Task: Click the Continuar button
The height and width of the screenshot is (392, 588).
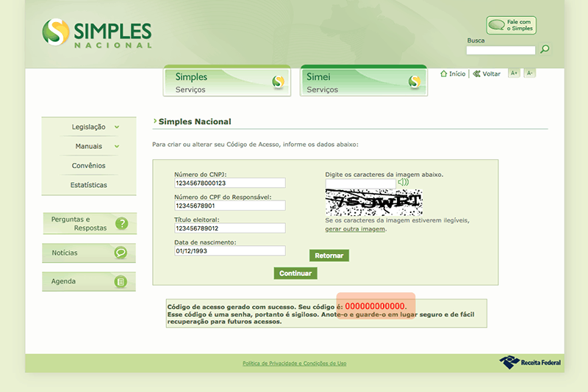Action: coord(295,273)
